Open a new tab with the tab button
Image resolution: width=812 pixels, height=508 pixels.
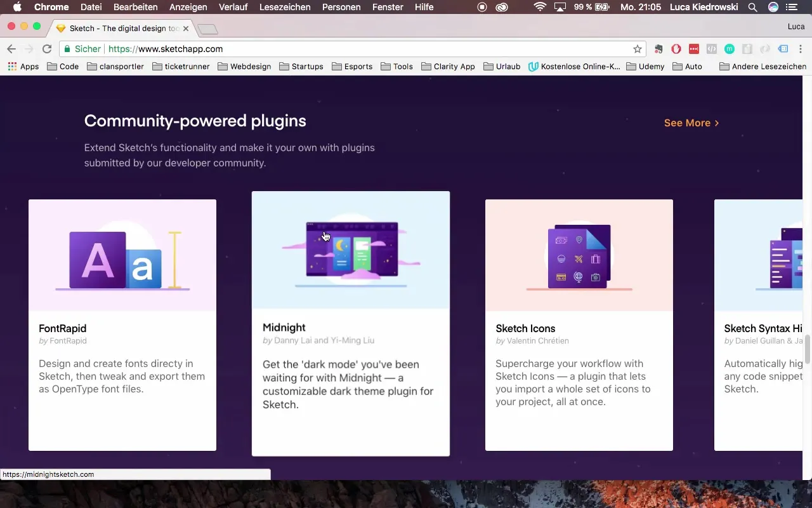[x=207, y=29]
